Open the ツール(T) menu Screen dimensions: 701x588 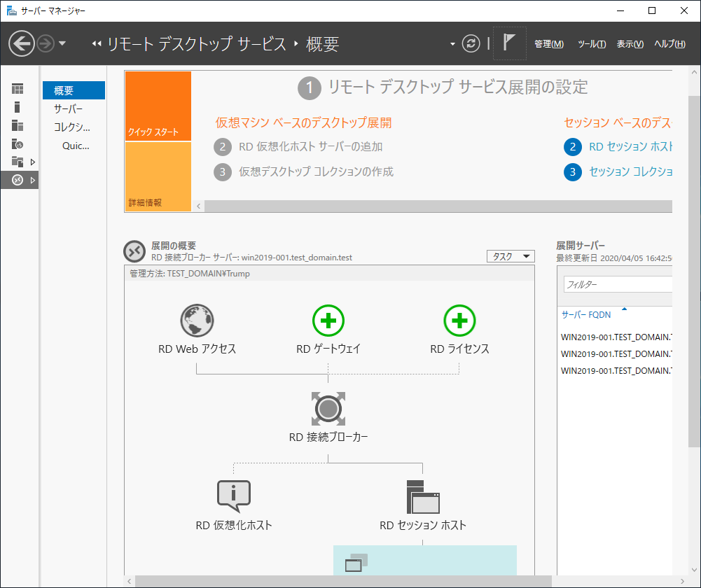(592, 44)
